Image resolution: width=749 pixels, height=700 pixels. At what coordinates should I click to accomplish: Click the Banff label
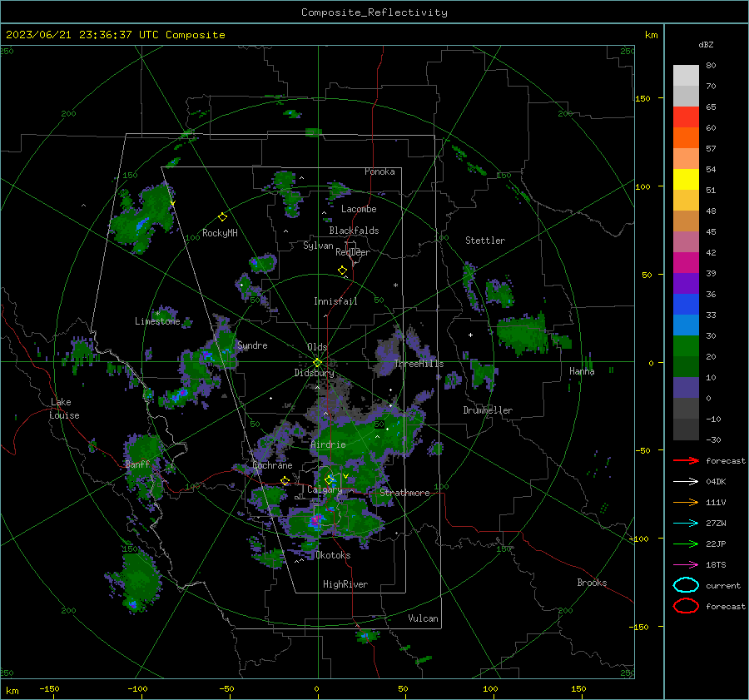pyautogui.click(x=137, y=464)
